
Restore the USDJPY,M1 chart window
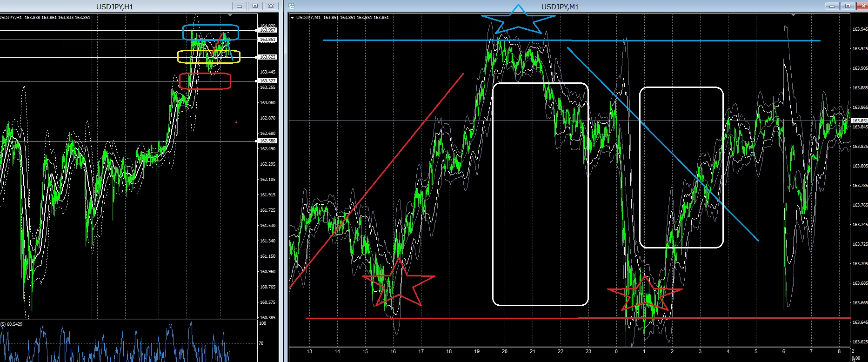point(847,6)
